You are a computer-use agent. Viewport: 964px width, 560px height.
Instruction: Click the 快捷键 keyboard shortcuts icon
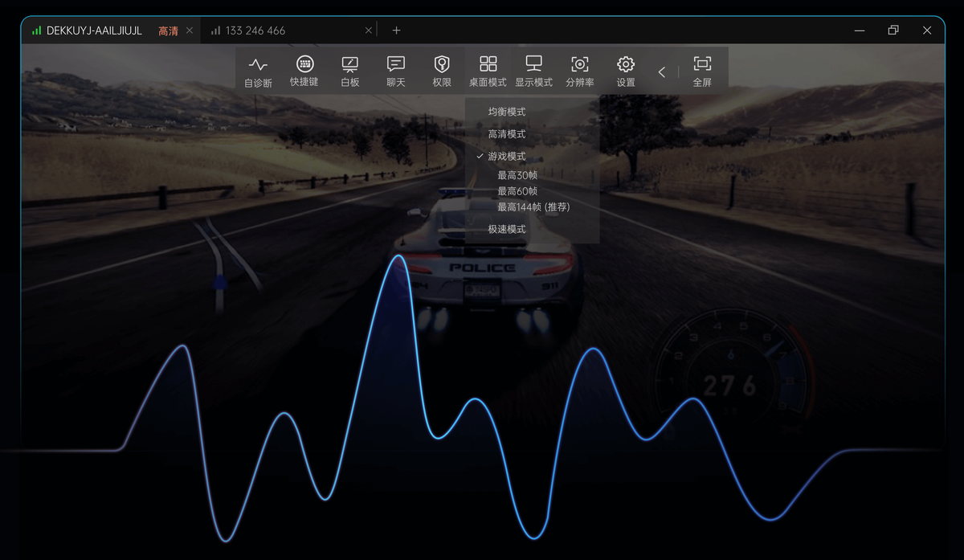point(304,71)
